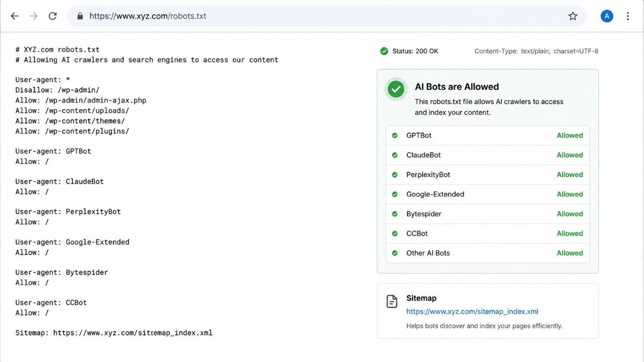This screenshot has width=644, height=362.
Task: Open the sitemap_index.xml link in Sitemap card
Action: 472,312
